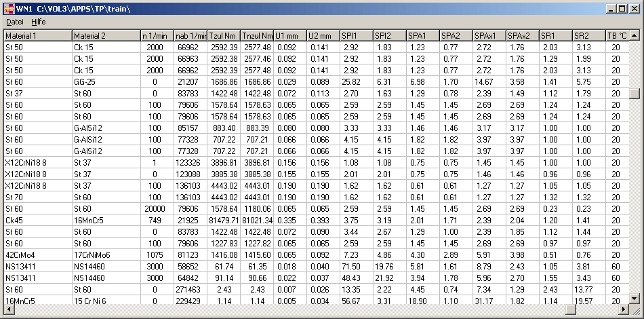The image size is (644, 319).
Task: Minimize the WN1 window
Action: point(611,8)
